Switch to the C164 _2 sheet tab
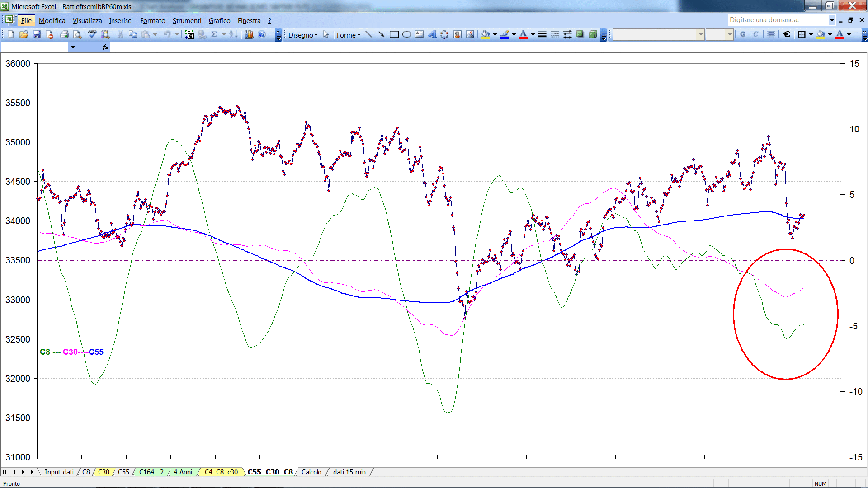This screenshot has width=868, height=488. pos(151,472)
